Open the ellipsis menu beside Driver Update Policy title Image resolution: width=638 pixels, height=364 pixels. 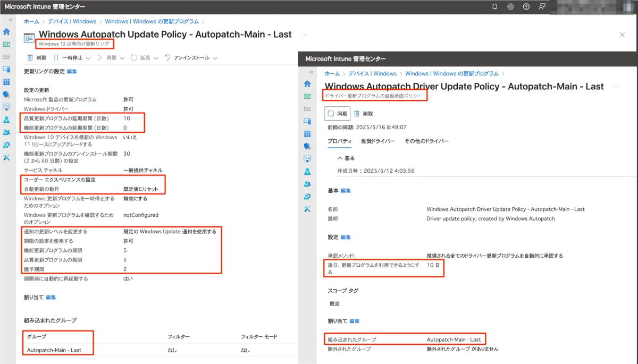[x=616, y=86]
